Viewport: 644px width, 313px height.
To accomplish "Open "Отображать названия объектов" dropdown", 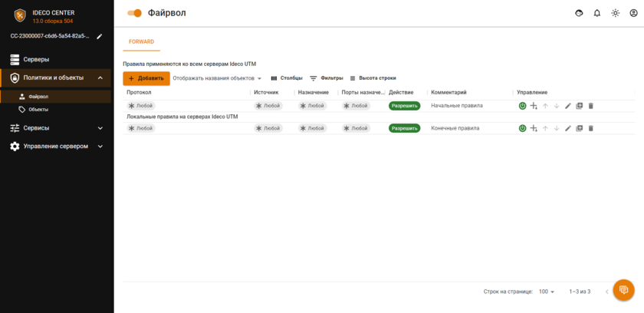I will (x=218, y=78).
